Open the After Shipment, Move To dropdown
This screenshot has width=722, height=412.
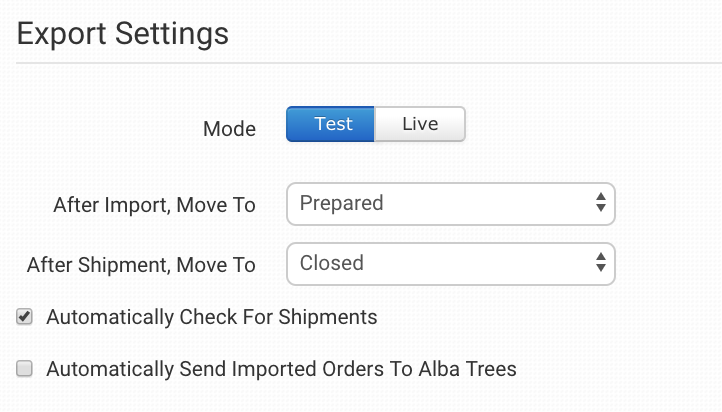click(x=450, y=264)
